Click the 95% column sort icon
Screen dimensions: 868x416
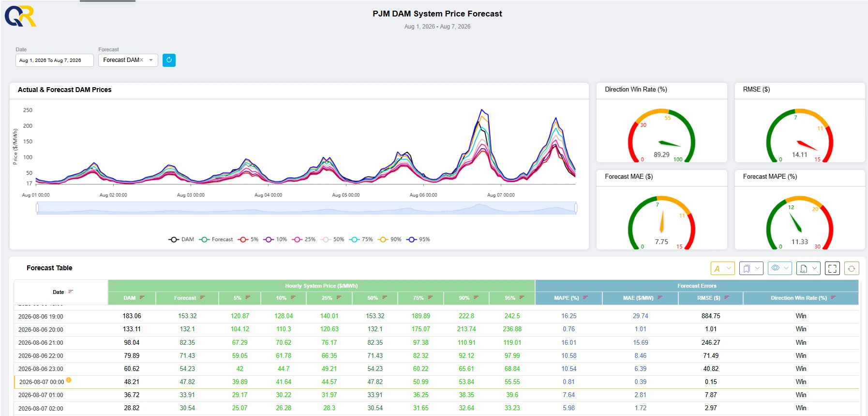[522, 298]
